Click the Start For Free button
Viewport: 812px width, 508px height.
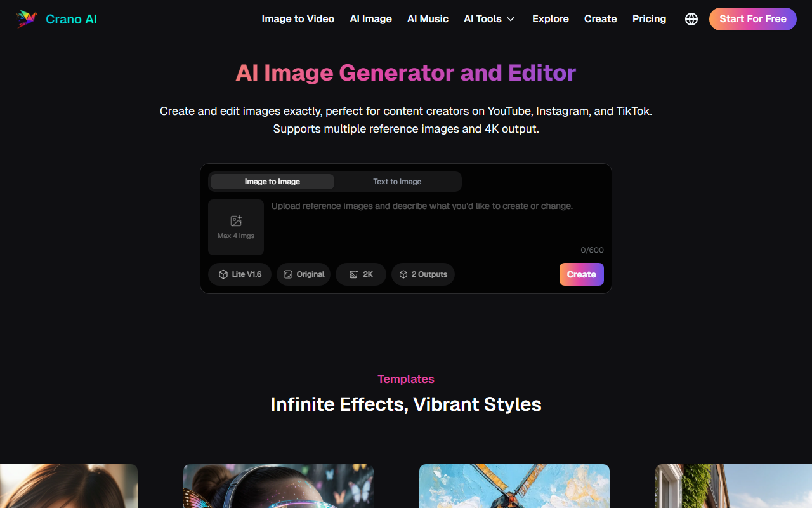[753, 19]
